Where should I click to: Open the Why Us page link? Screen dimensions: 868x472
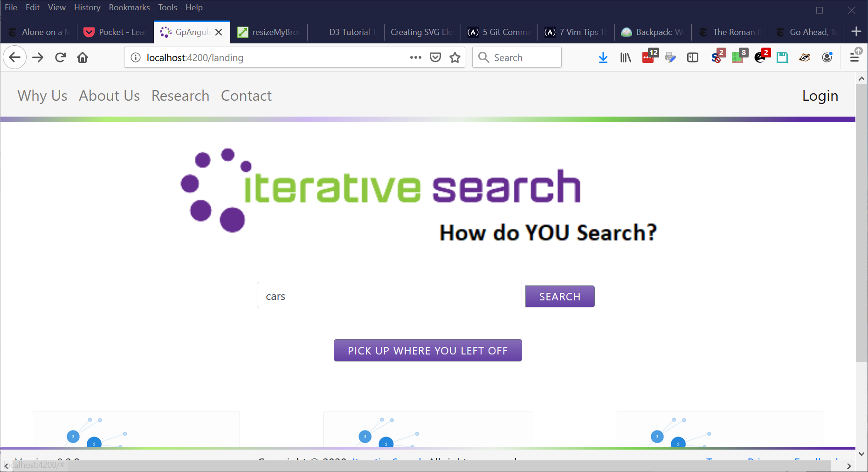click(42, 96)
